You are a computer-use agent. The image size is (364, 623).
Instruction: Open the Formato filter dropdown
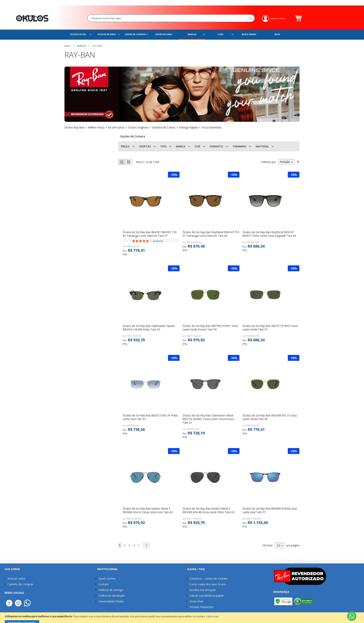click(219, 146)
